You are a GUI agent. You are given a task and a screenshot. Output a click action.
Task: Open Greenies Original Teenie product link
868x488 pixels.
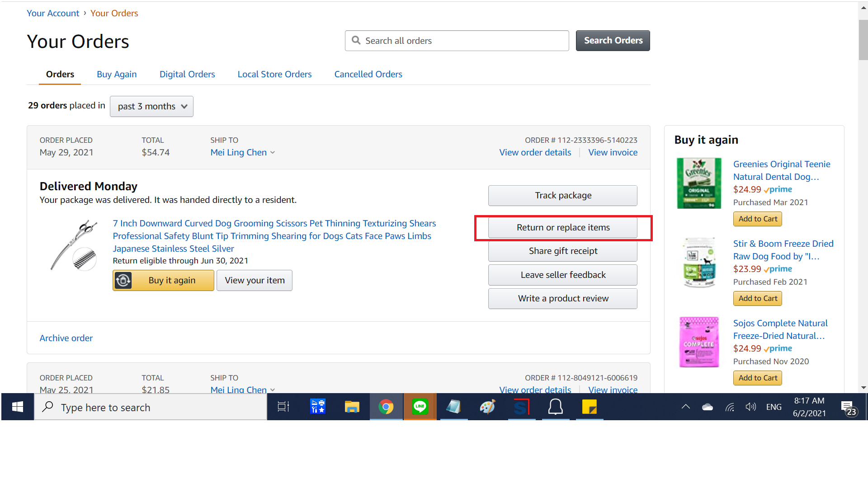(782, 170)
